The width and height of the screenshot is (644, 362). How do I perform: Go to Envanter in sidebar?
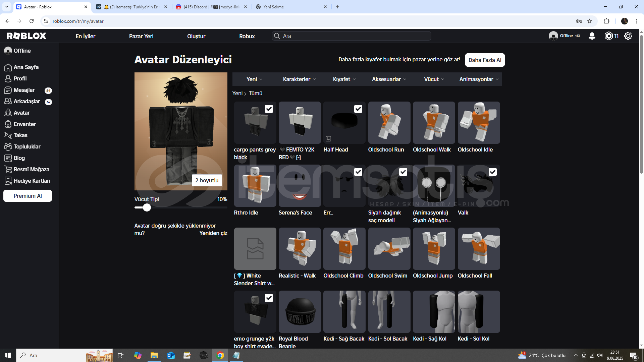pos(24,124)
